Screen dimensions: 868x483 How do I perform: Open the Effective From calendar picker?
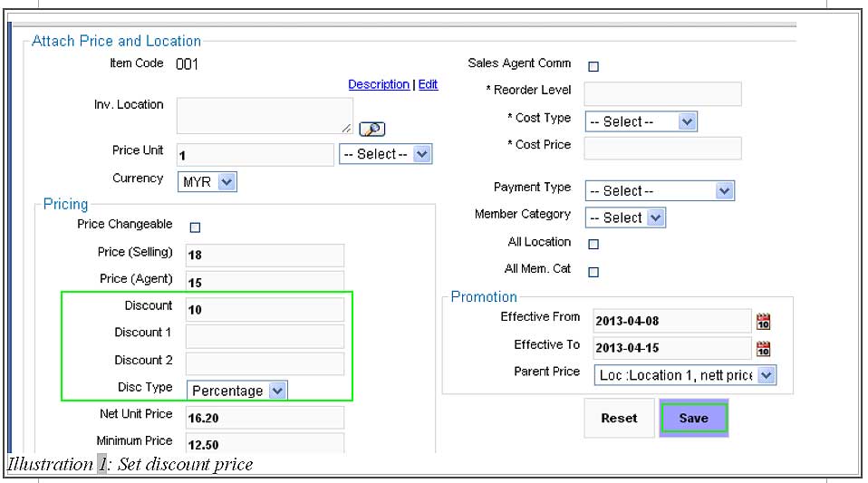(x=764, y=322)
